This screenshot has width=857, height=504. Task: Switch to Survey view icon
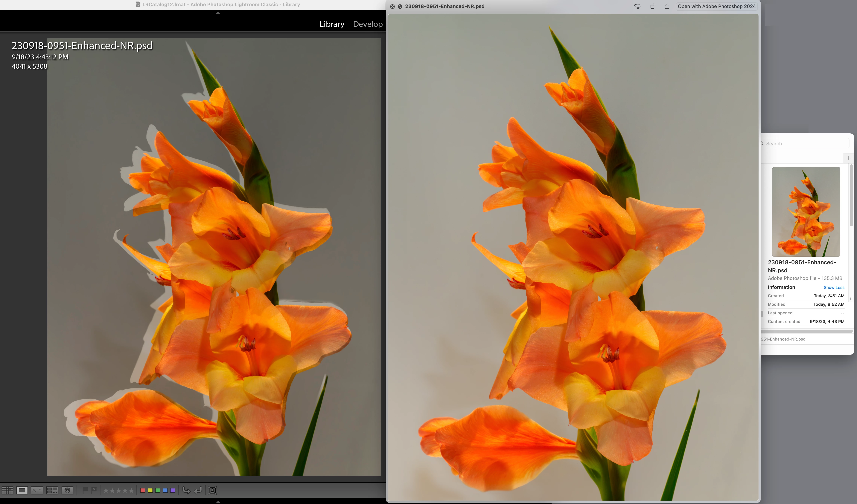(52, 490)
